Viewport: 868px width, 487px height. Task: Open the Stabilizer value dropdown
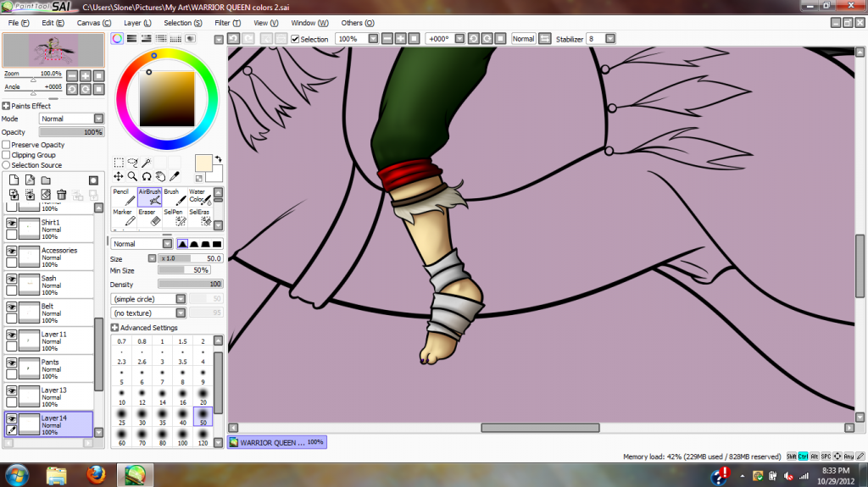[610, 39]
